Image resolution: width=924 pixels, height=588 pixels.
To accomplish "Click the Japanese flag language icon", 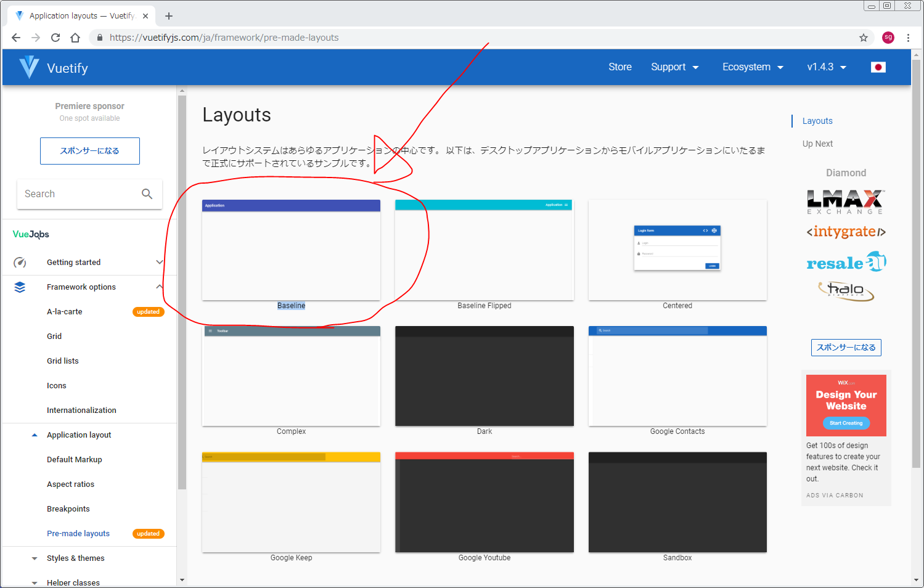I will [878, 67].
